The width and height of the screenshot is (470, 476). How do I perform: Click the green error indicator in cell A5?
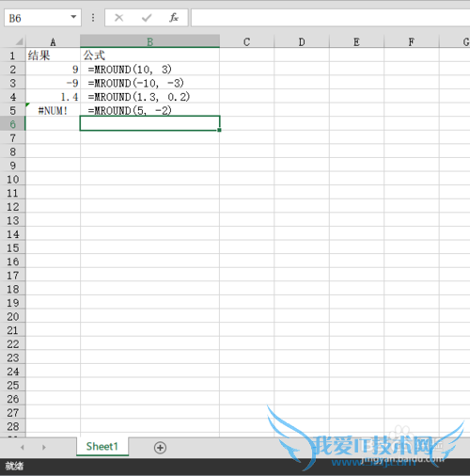27,104
